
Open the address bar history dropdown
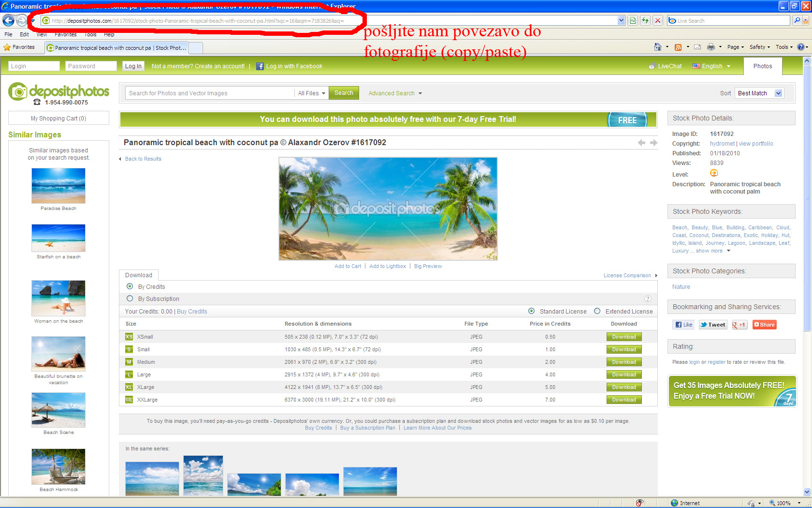pyautogui.click(x=621, y=20)
